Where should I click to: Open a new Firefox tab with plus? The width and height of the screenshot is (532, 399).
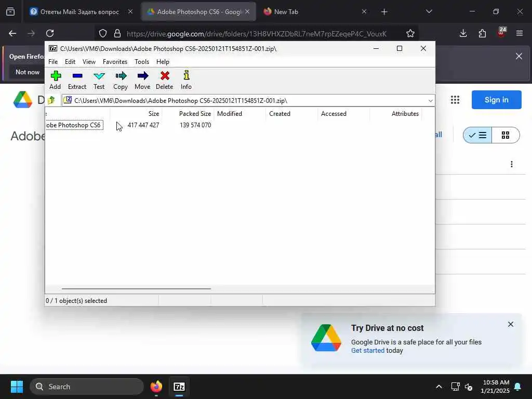(384, 12)
